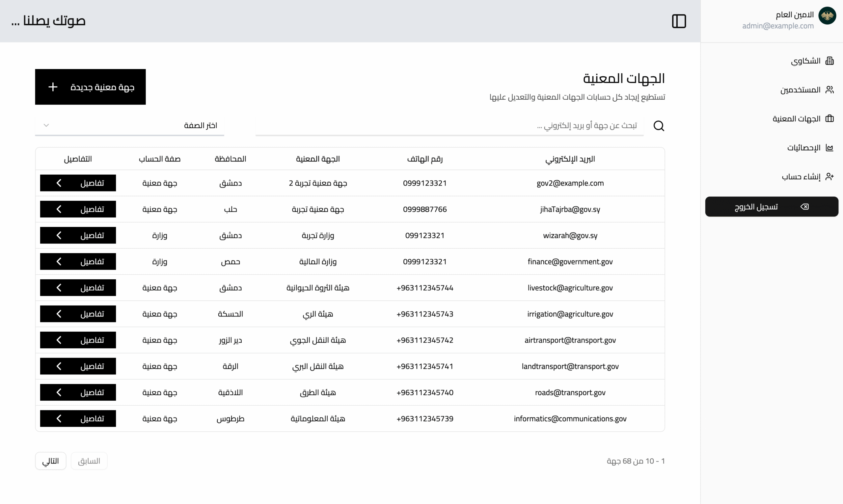Screen dimensions: 843x504
Task: Click the statistics (الإحصائيات) chart icon
Action: pyautogui.click(x=829, y=148)
